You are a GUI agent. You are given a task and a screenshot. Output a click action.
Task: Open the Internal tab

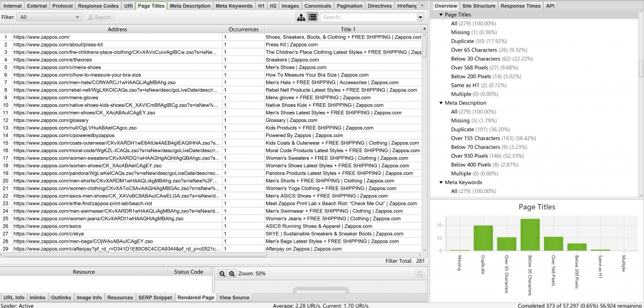(x=13, y=6)
